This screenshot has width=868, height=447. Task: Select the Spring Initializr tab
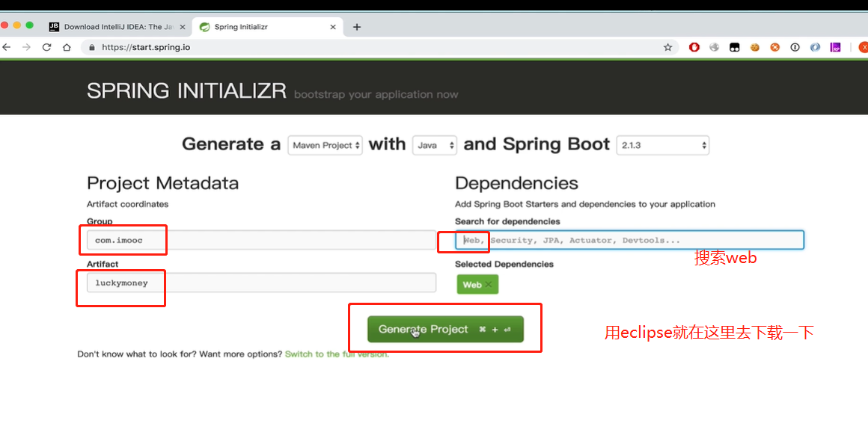coord(267,27)
